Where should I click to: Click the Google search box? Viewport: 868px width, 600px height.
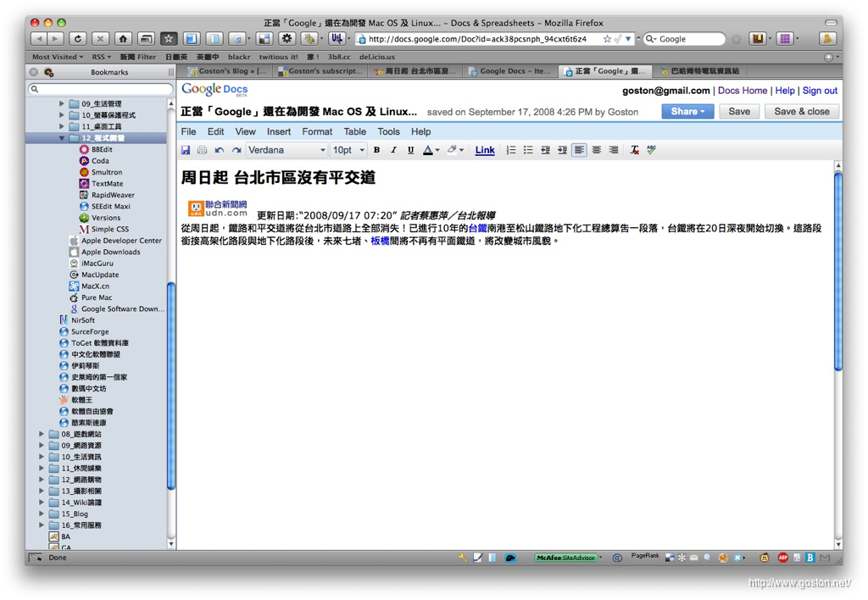click(x=685, y=39)
